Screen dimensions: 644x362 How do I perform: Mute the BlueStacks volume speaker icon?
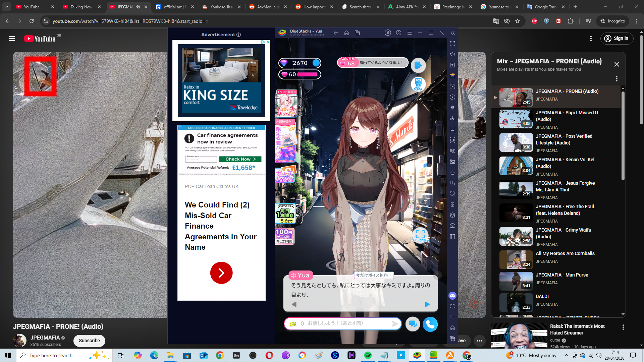tap(452, 54)
